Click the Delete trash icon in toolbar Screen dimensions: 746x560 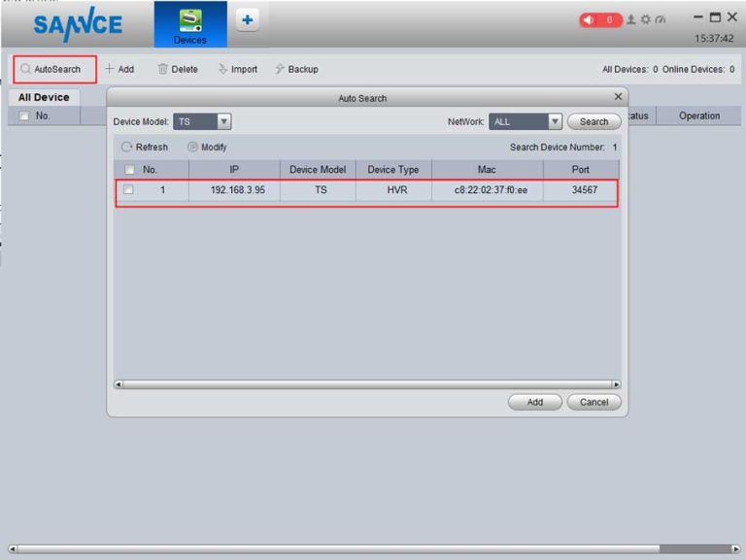click(x=163, y=69)
